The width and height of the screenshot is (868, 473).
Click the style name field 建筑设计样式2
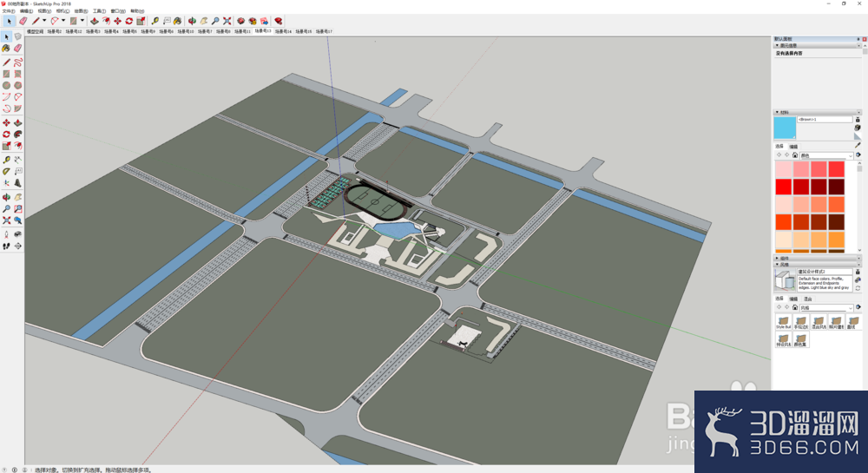825,272
